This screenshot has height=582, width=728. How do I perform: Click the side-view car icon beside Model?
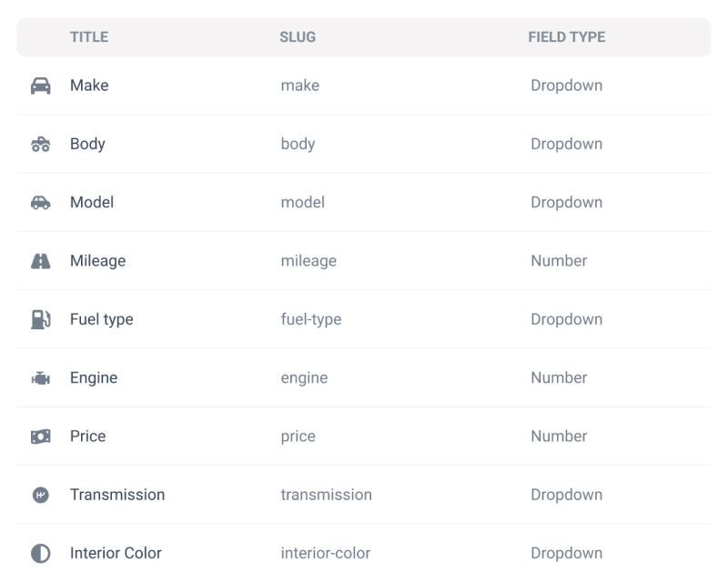[41, 203]
